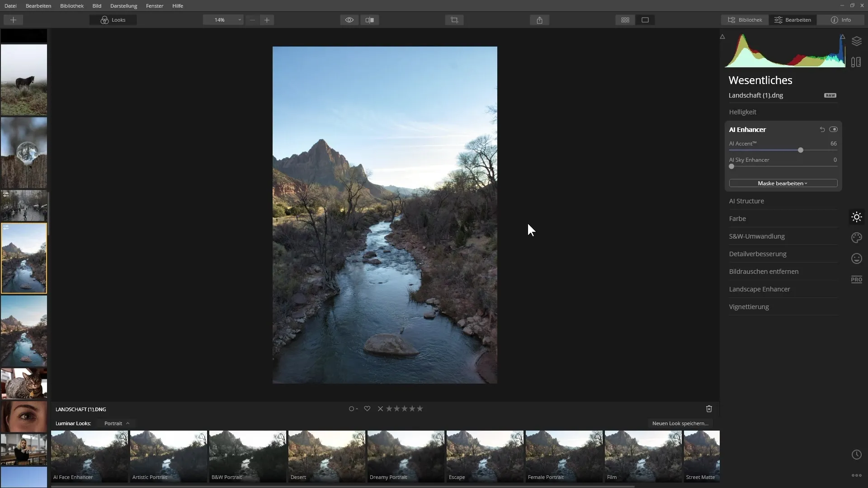
Task: Open the Bibliothek tab
Action: click(x=745, y=20)
